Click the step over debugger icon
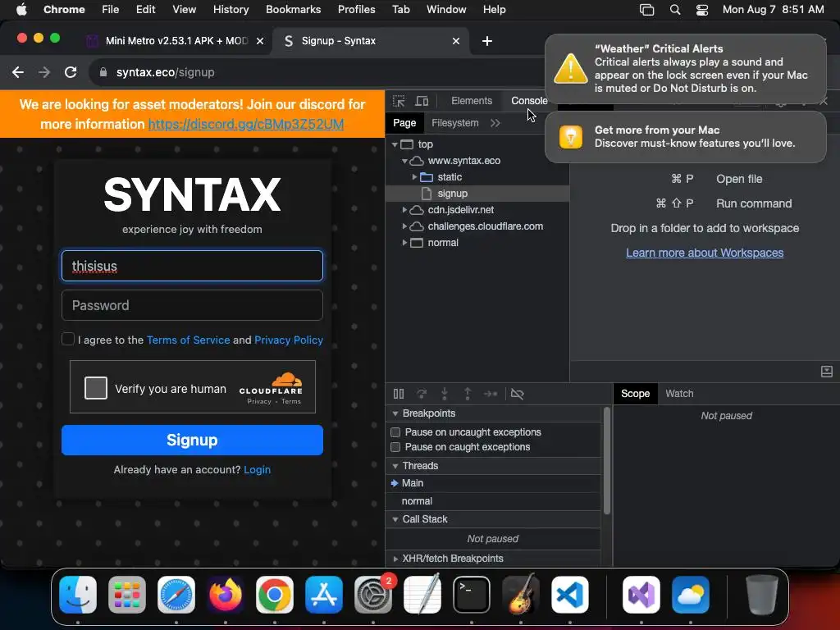 [x=422, y=394]
